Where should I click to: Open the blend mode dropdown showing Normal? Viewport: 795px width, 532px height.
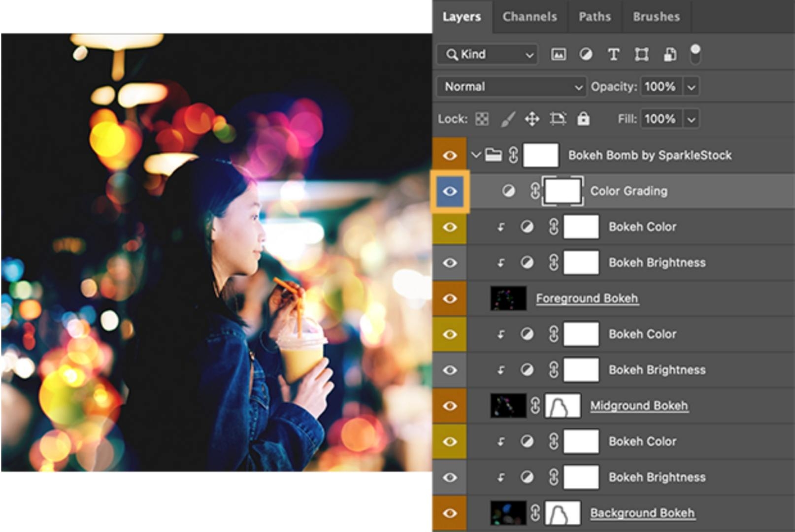[x=511, y=87]
